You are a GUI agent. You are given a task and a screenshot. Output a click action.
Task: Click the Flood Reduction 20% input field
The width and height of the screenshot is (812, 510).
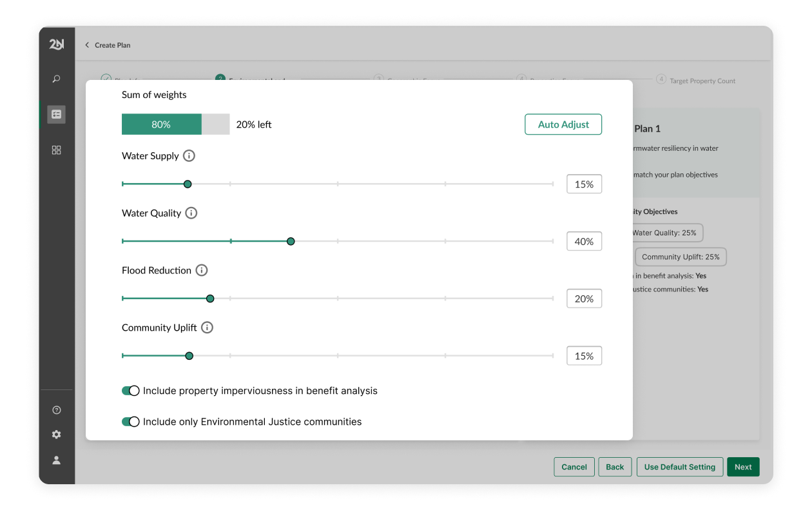coord(584,299)
